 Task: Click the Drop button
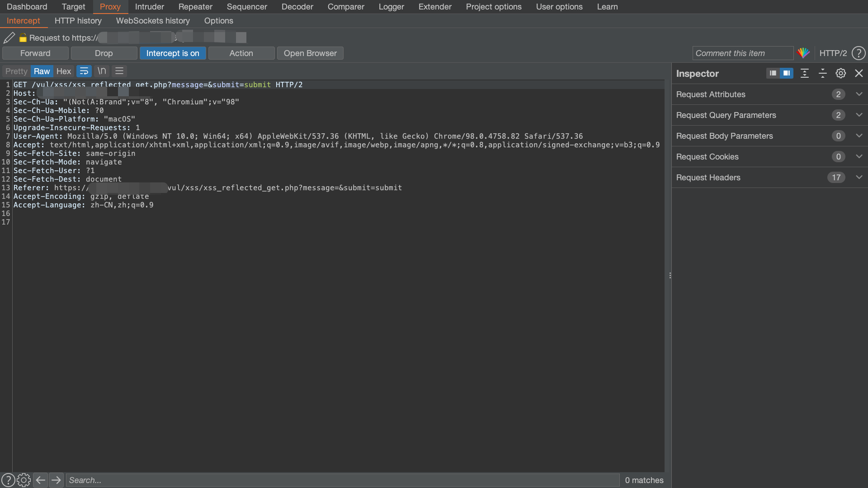pos(104,53)
